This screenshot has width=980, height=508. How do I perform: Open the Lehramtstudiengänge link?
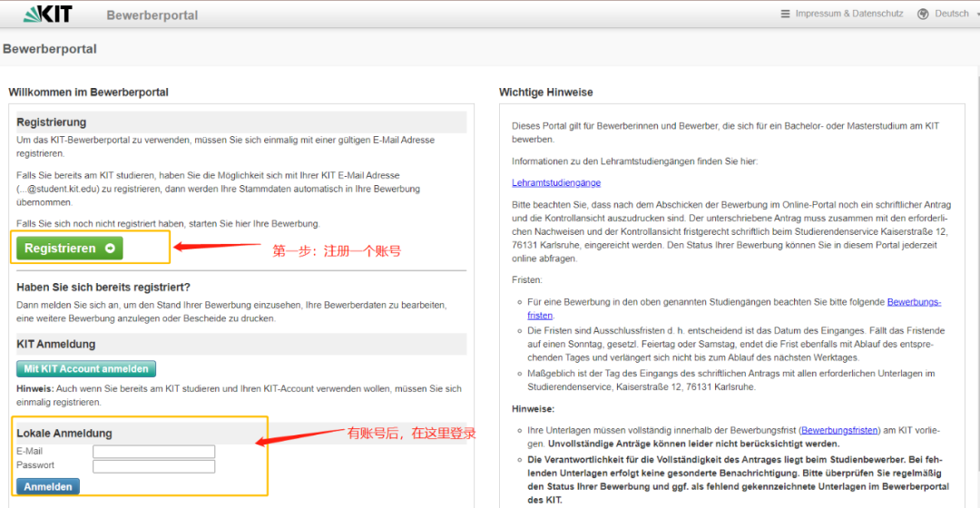[x=555, y=182]
